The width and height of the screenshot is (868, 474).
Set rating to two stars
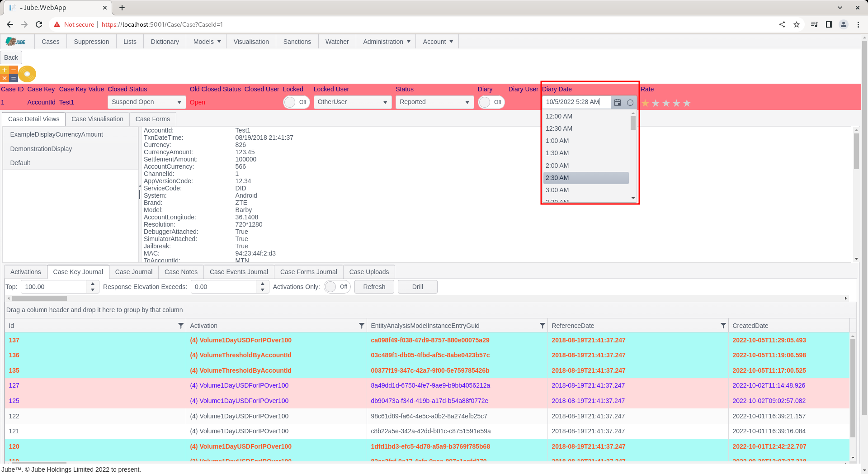[656, 103]
